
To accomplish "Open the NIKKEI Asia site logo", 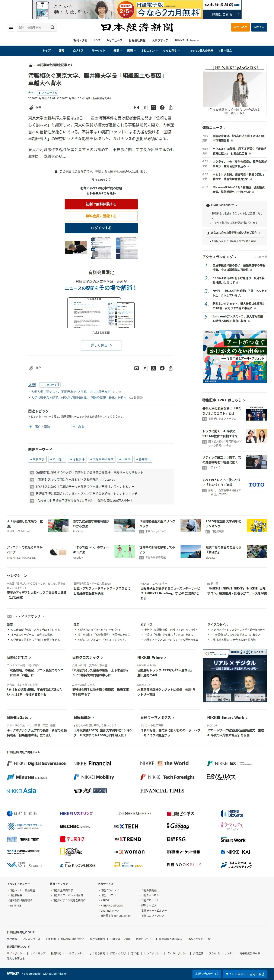I will tap(21, 791).
